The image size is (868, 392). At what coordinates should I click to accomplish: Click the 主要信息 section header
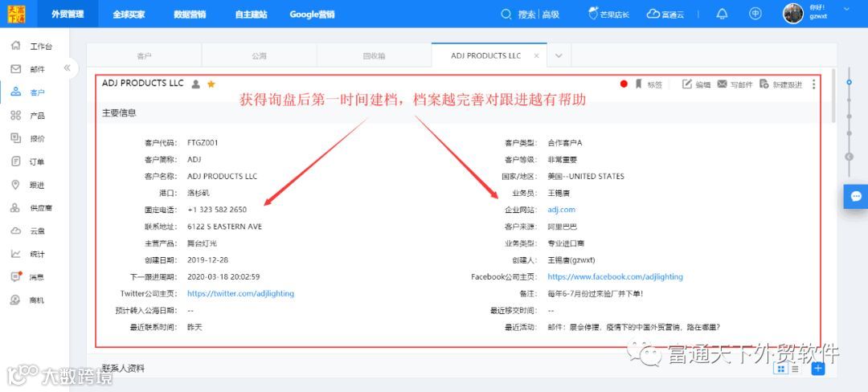point(119,112)
